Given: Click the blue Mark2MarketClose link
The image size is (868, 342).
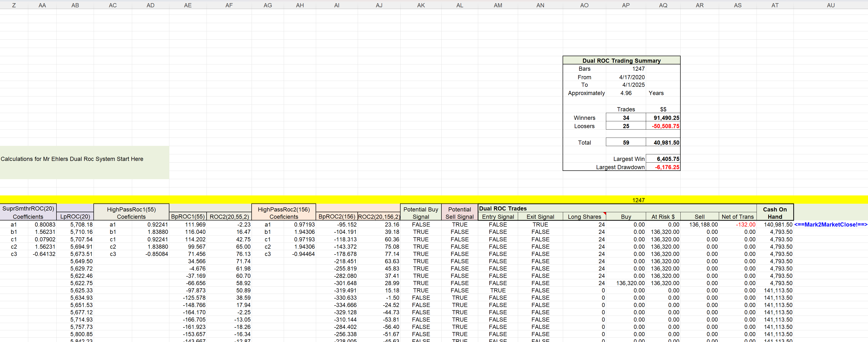Looking at the screenshot, I should [x=831, y=225].
